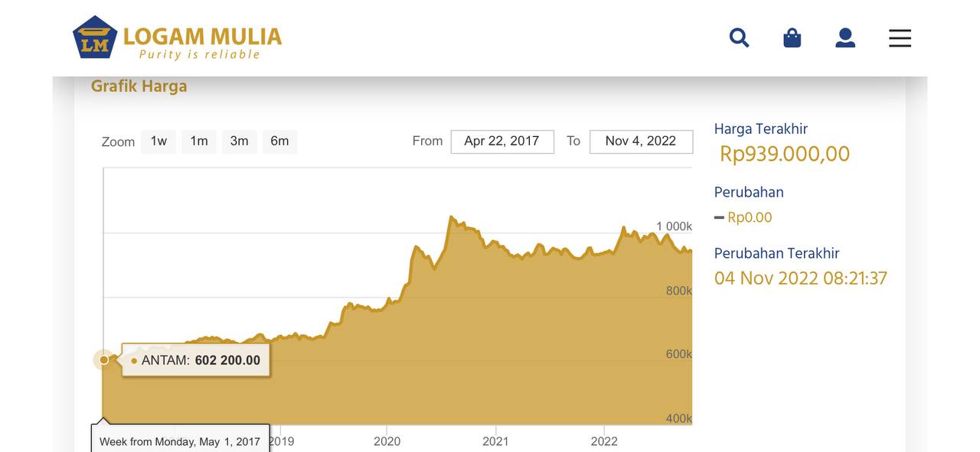
Task: Expand the hamburger menu
Action: tap(900, 37)
